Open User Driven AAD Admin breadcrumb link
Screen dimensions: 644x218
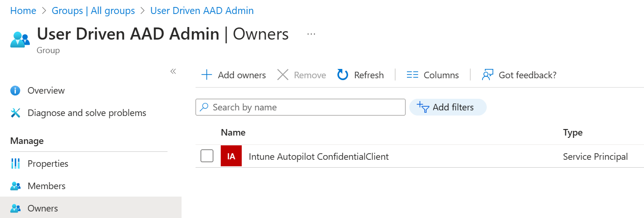(x=202, y=10)
